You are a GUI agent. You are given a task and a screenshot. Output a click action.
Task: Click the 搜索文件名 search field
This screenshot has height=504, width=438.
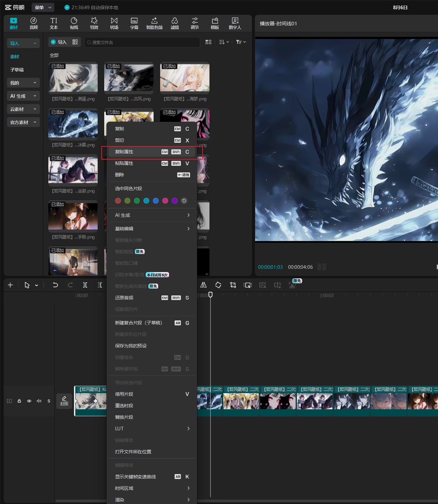[x=142, y=42]
